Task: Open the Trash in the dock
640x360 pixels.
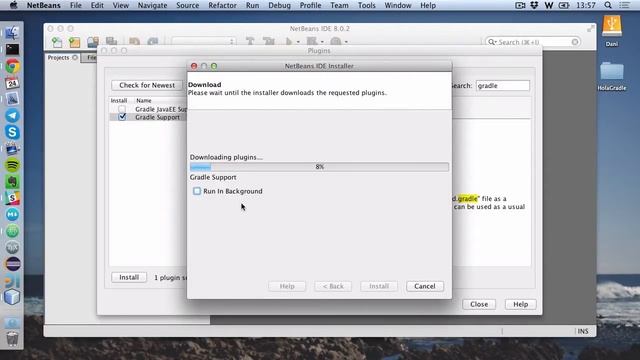Action: click(x=12, y=338)
